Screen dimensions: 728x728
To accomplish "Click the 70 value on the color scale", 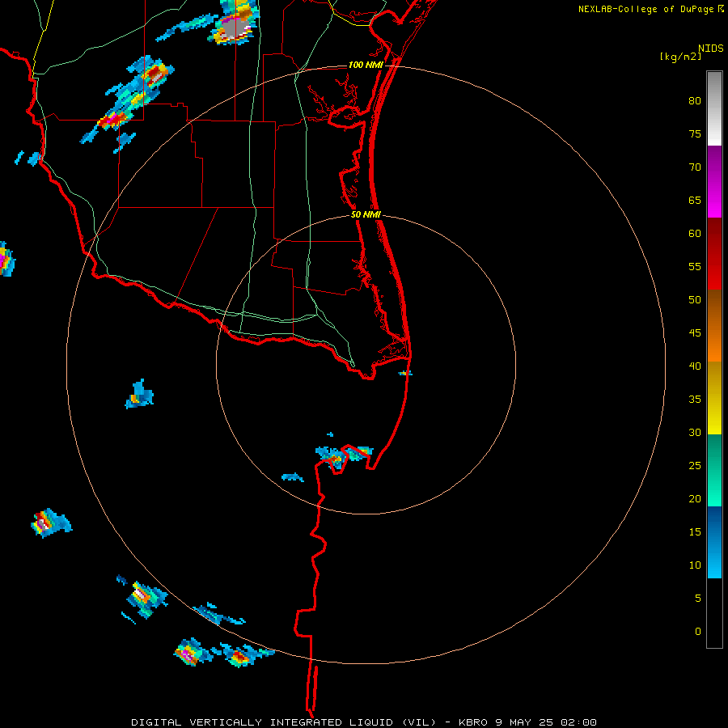I will pos(695,167).
